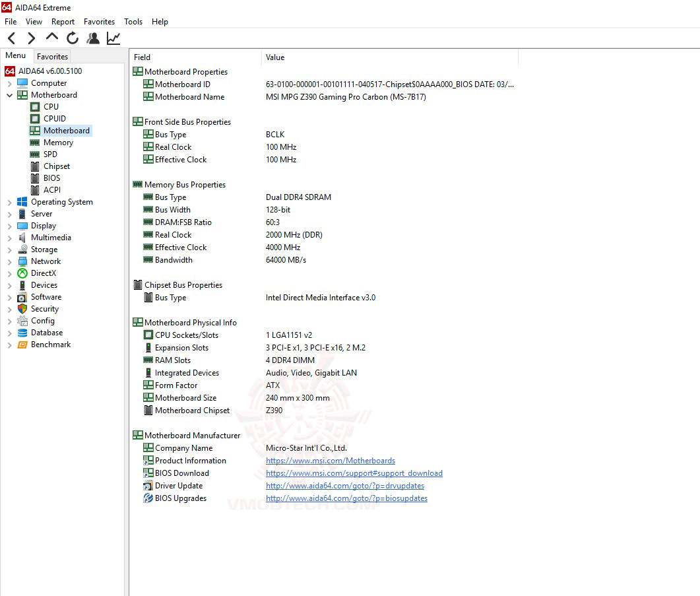Open the user/report wizard person icon

click(93, 38)
